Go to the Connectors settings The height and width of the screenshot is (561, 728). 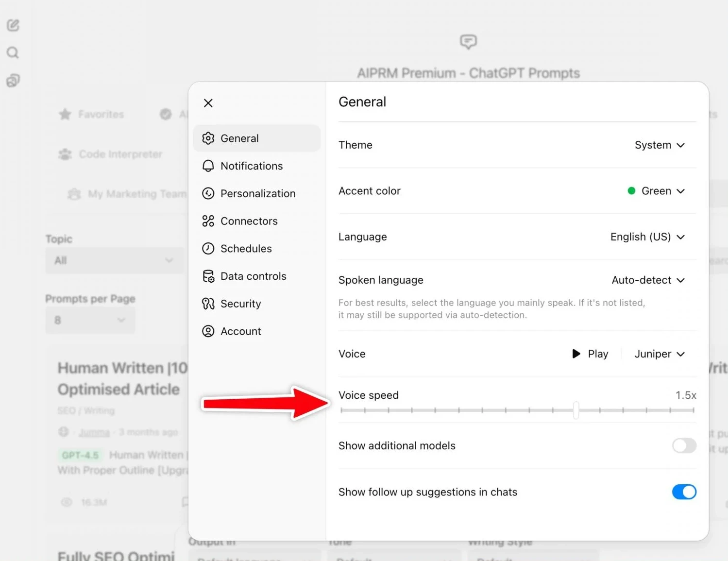point(257,221)
